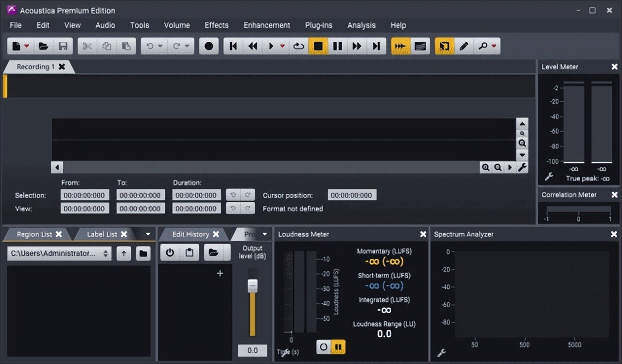Click the Cursor position time field
Screen dimensions: 622x364
point(352,195)
